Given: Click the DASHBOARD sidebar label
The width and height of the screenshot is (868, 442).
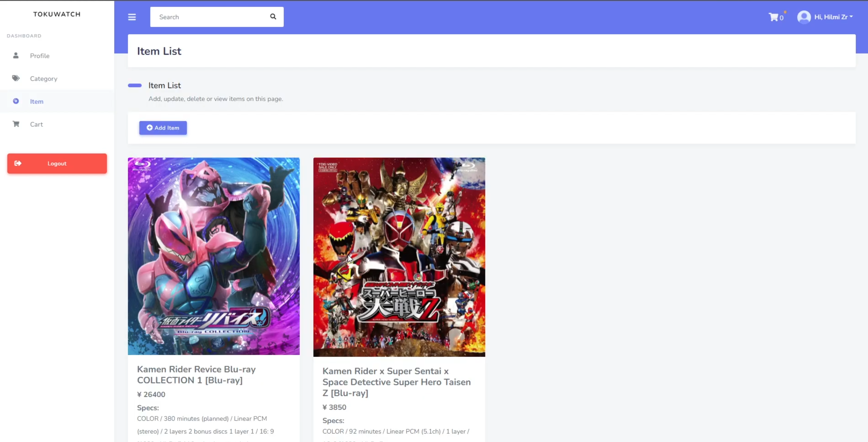Looking at the screenshot, I should click(x=24, y=36).
